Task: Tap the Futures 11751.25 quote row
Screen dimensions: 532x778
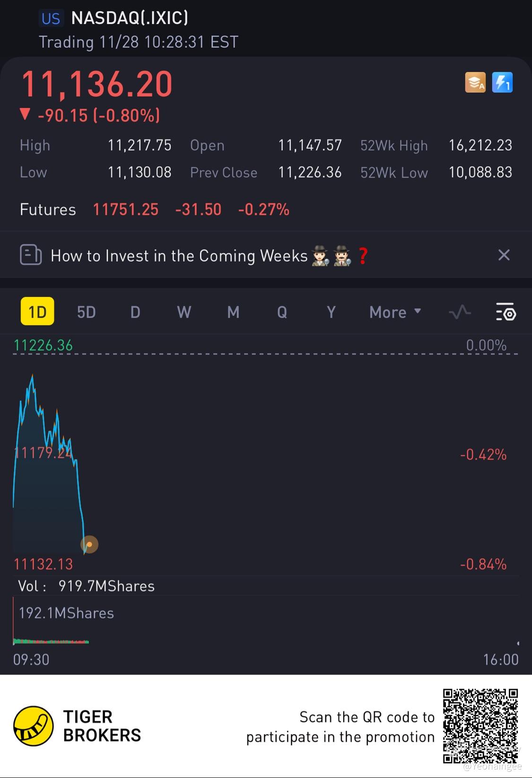Action: coord(154,210)
